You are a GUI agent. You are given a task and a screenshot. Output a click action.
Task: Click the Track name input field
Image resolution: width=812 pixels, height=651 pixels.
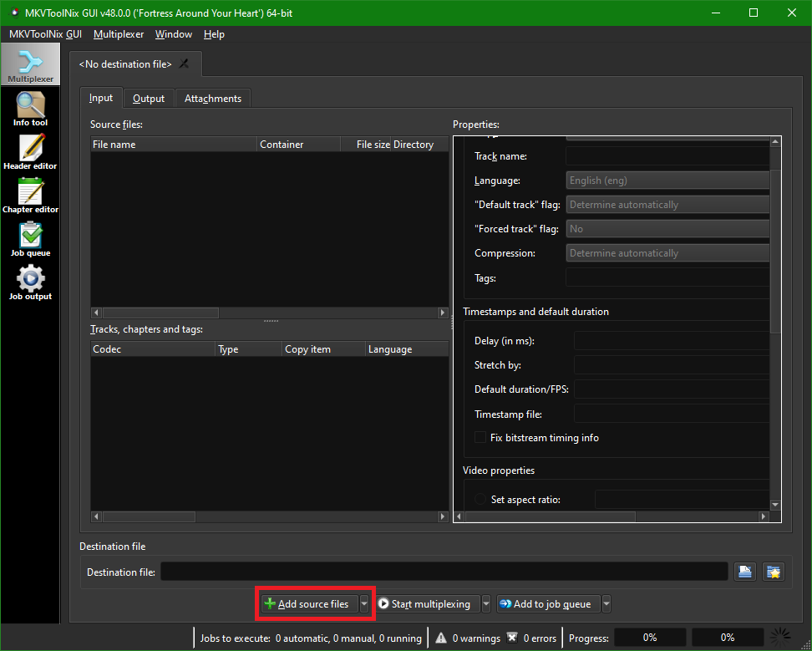coord(667,156)
